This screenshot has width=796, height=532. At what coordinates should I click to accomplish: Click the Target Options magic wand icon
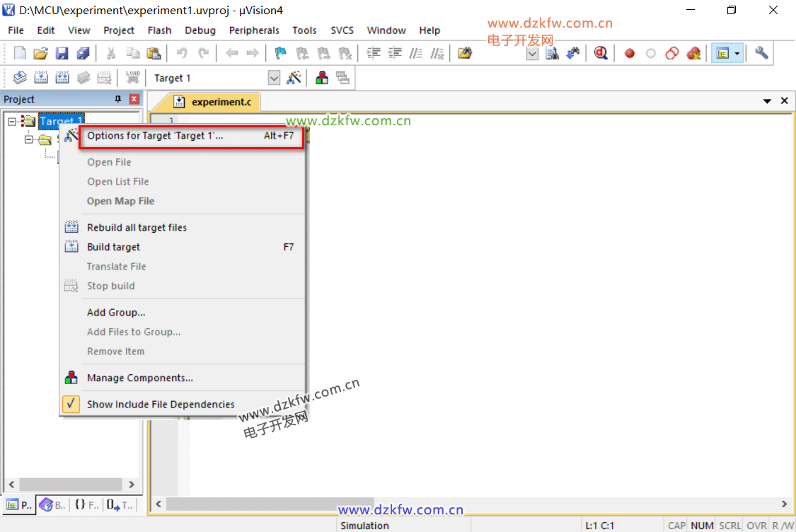click(x=294, y=78)
